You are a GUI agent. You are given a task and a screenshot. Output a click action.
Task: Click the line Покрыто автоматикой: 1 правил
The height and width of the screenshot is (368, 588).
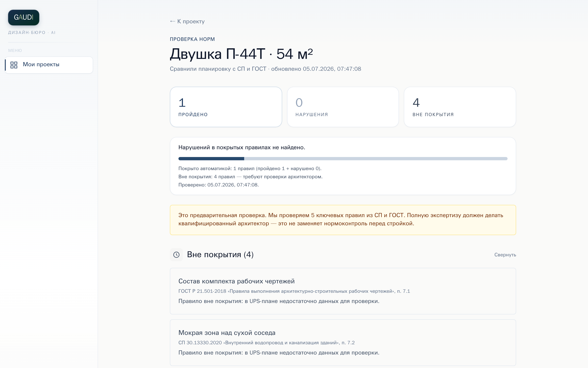(250, 168)
